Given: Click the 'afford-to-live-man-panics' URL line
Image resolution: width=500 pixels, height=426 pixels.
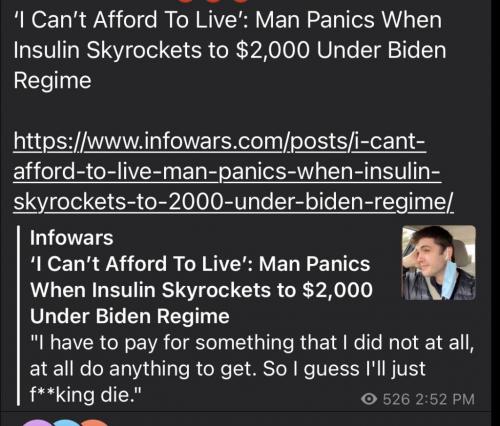Looking at the screenshot, I should coord(227,171).
